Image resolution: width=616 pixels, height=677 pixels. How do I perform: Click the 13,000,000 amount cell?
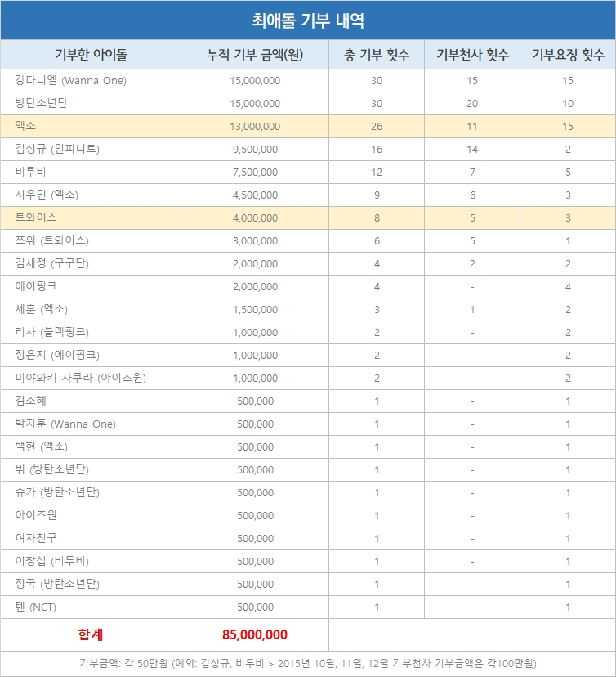pyautogui.click(x=255, y=127)
